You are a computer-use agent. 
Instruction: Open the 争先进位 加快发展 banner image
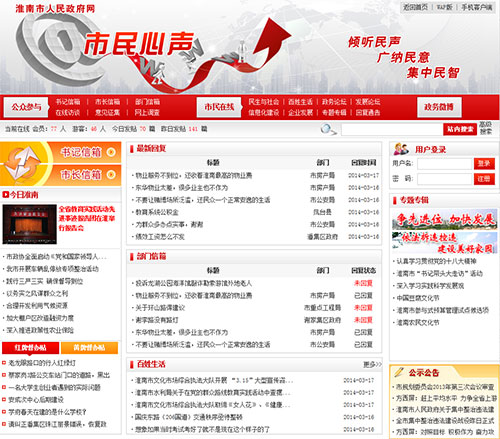[x=445, y=219]
